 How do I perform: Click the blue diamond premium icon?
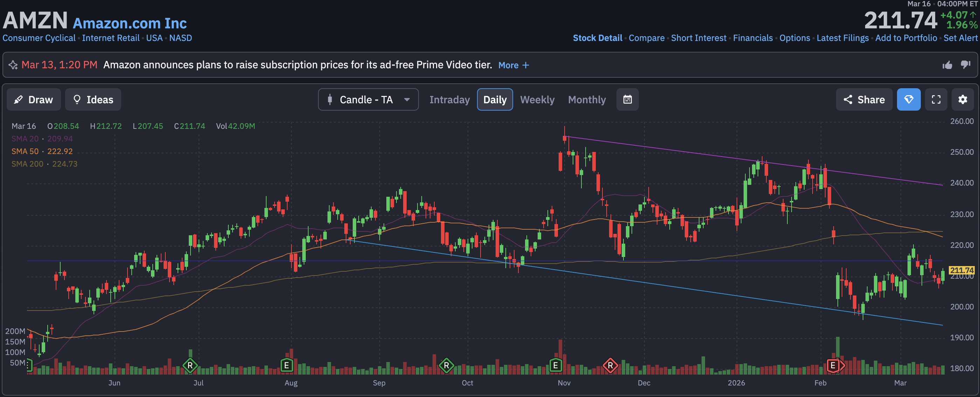909,100
